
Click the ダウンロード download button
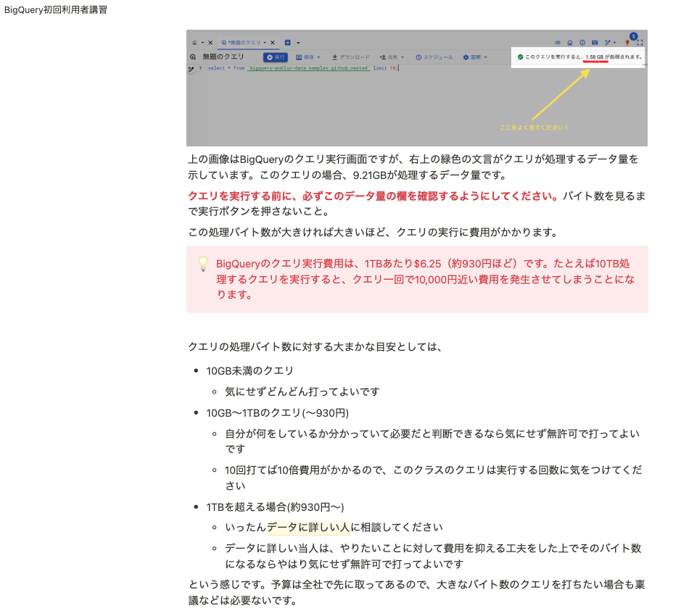pos(350,57)
